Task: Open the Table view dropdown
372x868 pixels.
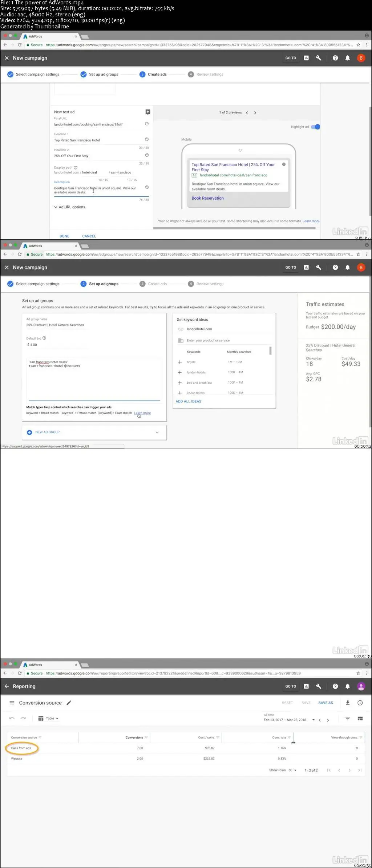Action: tap(48, 718)
